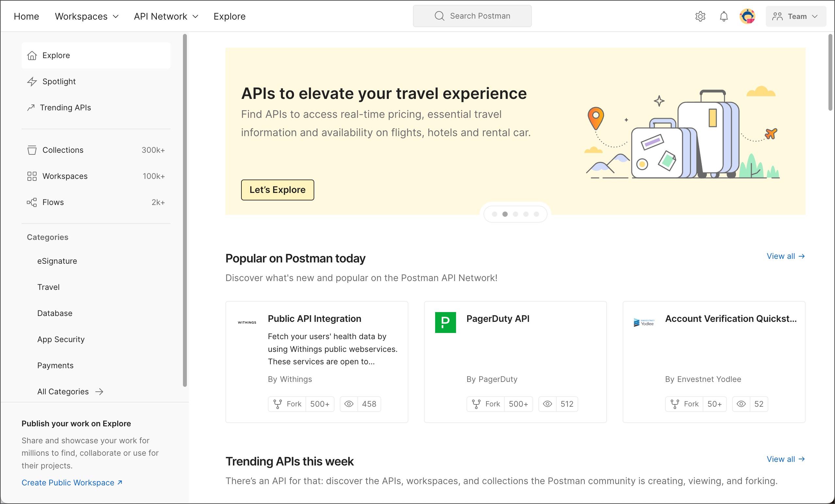Click the Search Postman field
Image resolution: width=835 pixels, height=504 pixels.
pos(472,16)
